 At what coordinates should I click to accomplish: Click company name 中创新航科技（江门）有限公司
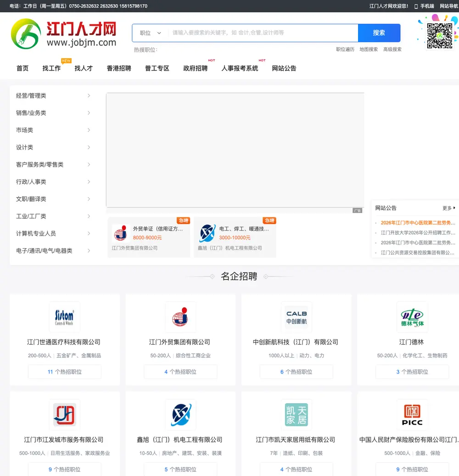tap(296, 342)
